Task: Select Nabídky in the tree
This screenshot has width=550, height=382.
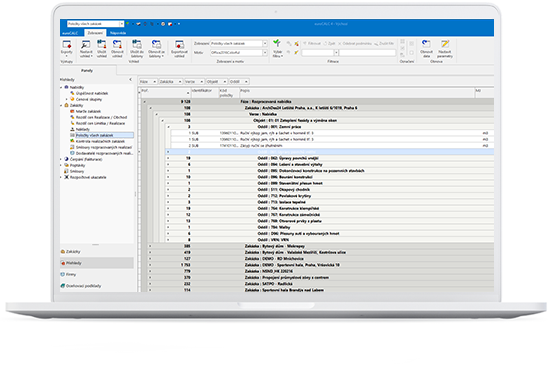Action: pos(76,87)
